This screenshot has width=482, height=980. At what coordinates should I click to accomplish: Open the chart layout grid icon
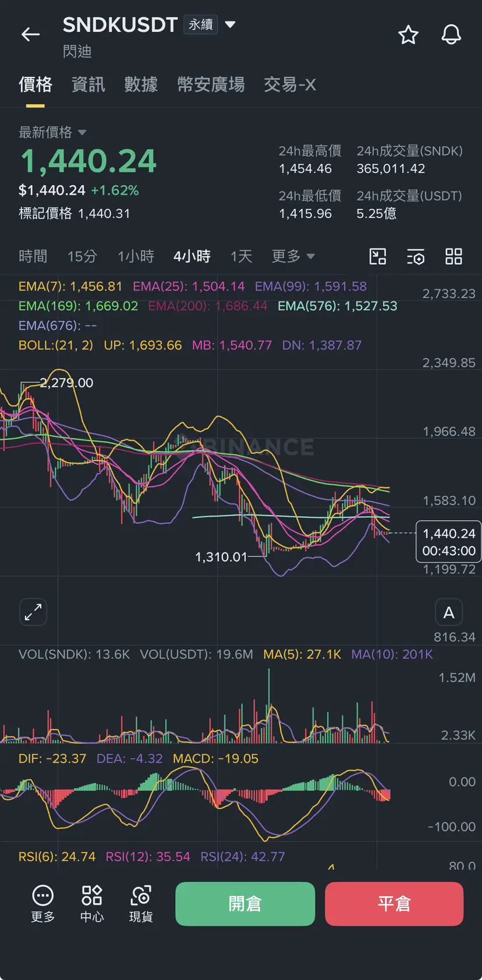click(453, 256)
